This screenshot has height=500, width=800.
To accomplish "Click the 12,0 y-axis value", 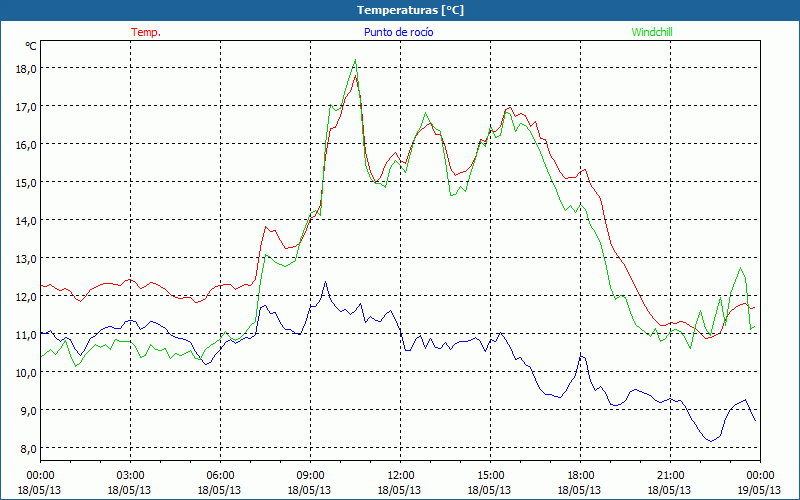I will (26, 296).
